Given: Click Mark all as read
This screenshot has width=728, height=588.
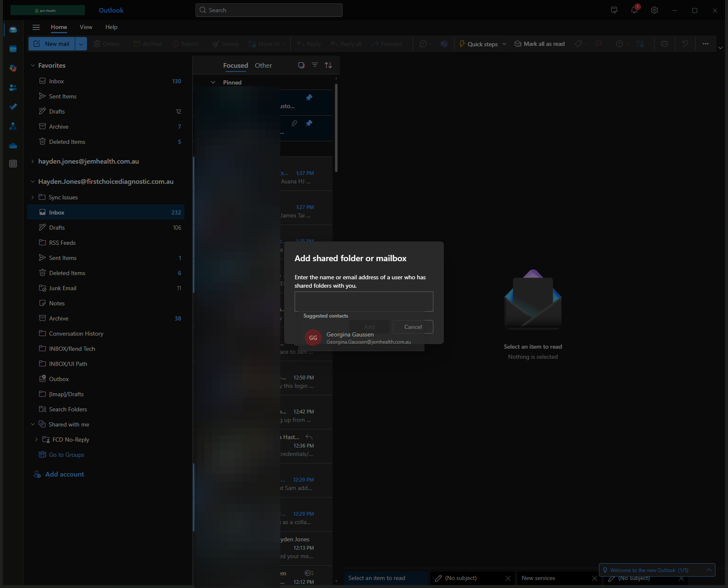Looking at the screenshot, I should coord(540,44).
